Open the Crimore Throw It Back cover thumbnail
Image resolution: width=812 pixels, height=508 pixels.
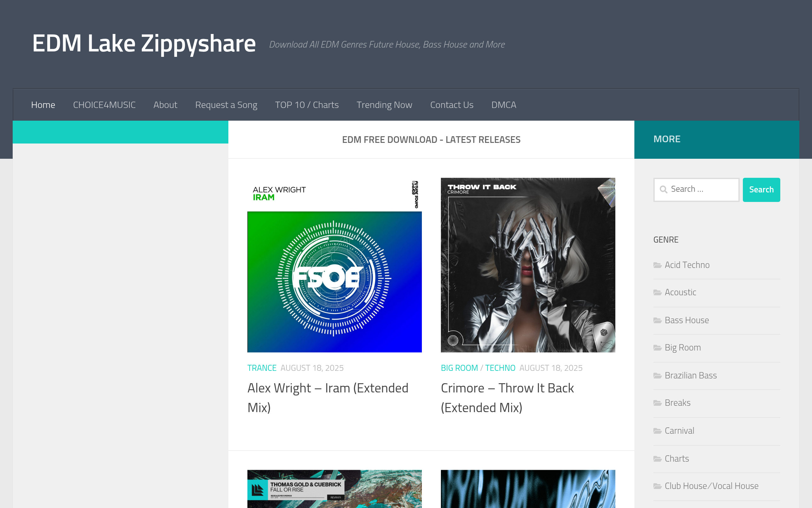pyautogui.click(x=528, y=265)
